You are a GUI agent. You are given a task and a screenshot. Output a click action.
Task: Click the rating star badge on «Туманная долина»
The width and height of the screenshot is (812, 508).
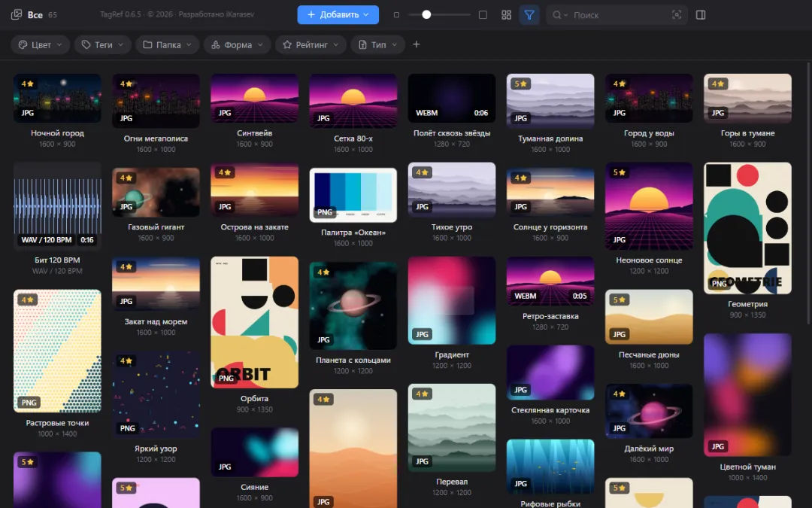coord(520,84)
